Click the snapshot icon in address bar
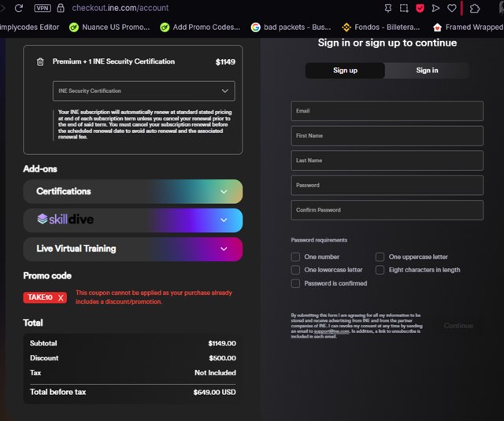 404,8
